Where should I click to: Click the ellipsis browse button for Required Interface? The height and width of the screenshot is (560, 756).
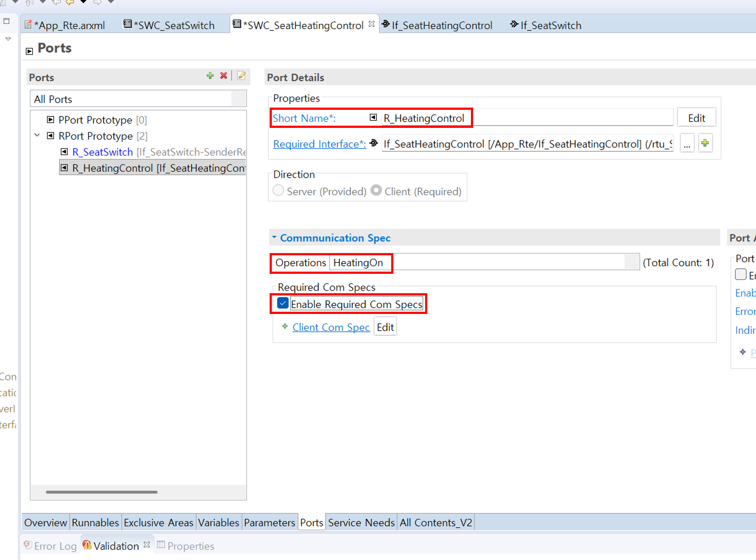(x=687, y=144)
